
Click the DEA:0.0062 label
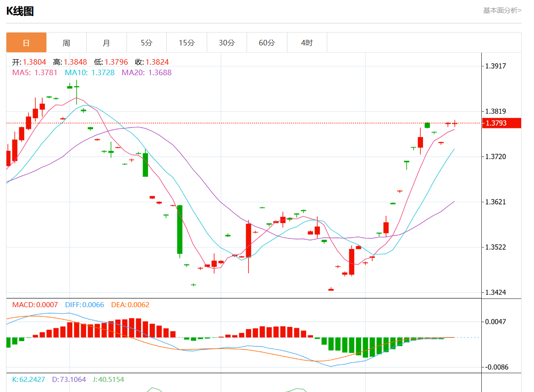coord(130,305)
